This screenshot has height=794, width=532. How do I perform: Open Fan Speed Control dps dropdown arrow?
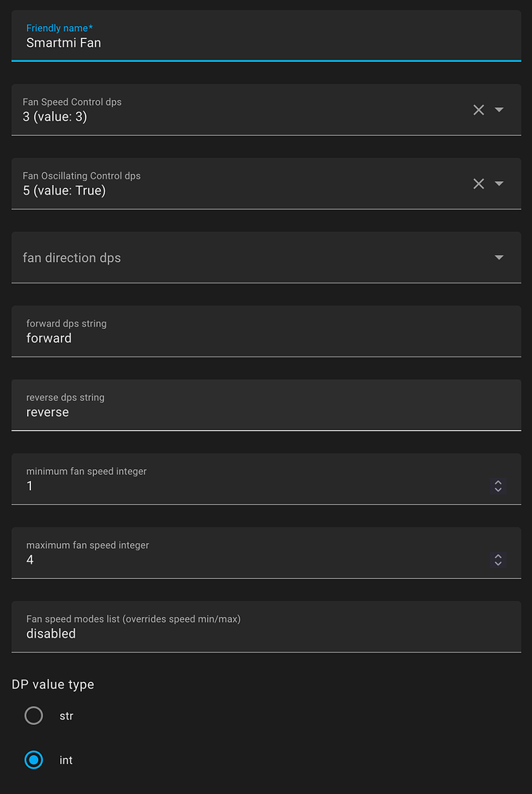coord(499,110)
